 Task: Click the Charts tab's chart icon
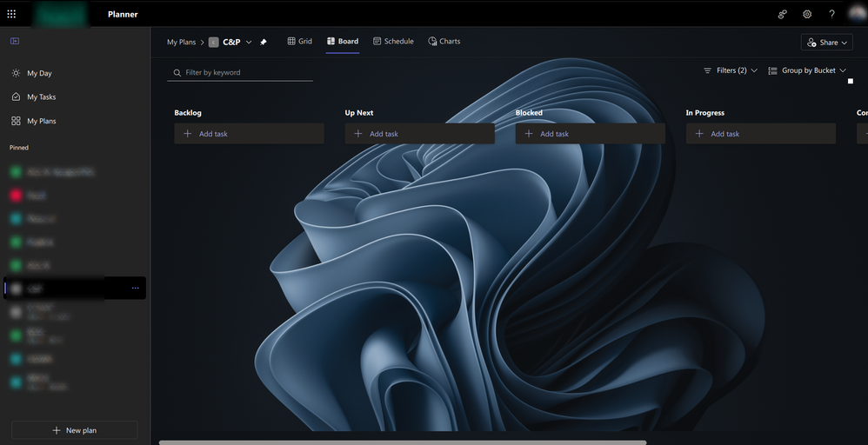(432, 41)
